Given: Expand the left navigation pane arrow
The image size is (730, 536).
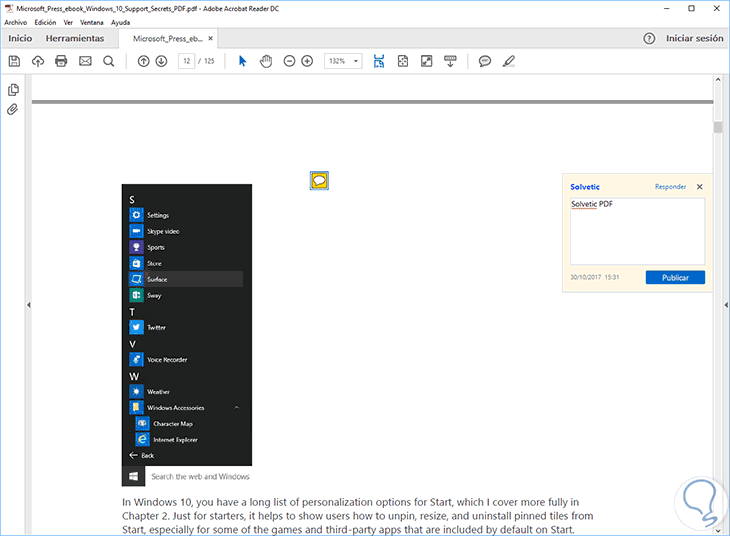Looking at the screenshot, I should [x=28, y=305].
